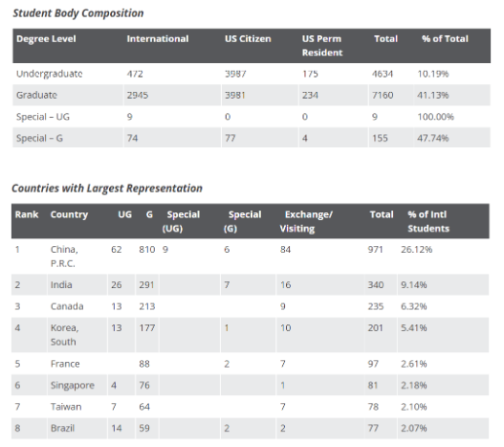Select the US Perm Resident header

tap(322, 45)
